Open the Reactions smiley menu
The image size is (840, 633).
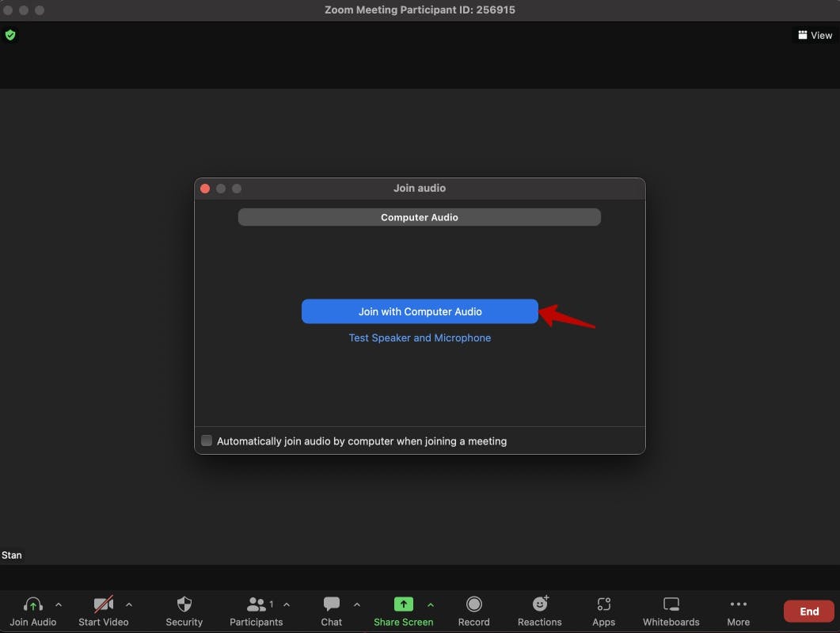tap(540, 604)
